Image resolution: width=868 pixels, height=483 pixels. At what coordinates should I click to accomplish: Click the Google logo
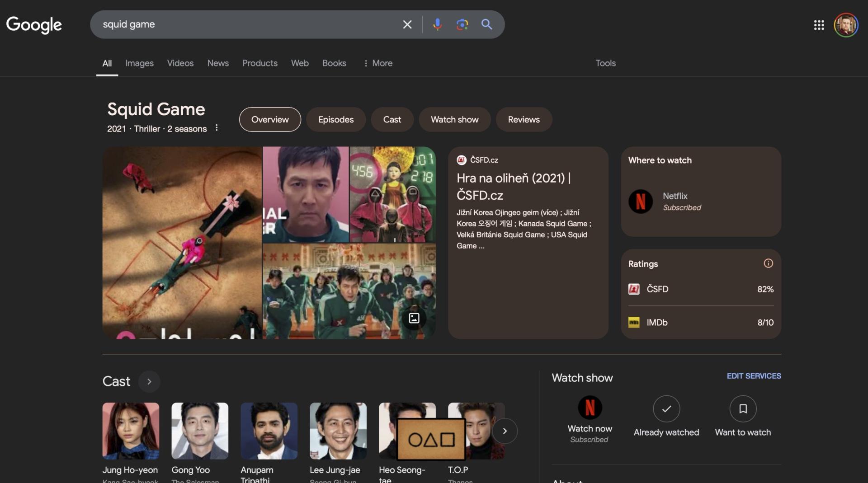(34, 24)
